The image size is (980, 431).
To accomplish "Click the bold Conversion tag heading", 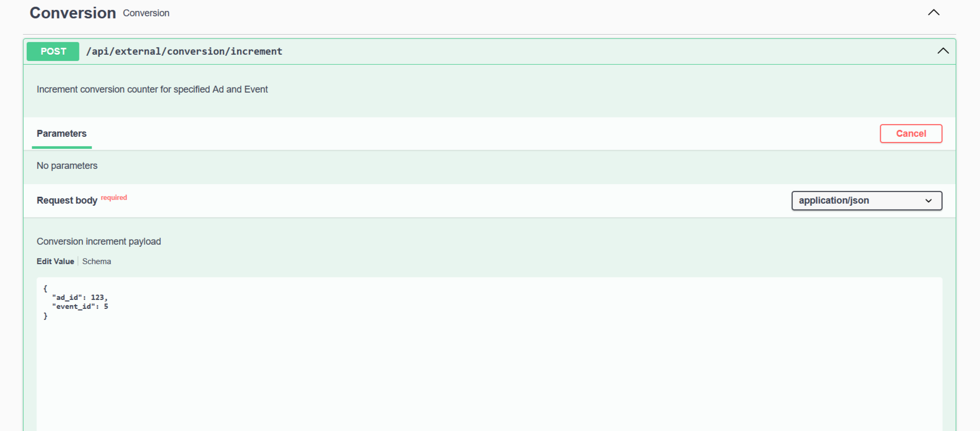I will (x=73, y=13).
